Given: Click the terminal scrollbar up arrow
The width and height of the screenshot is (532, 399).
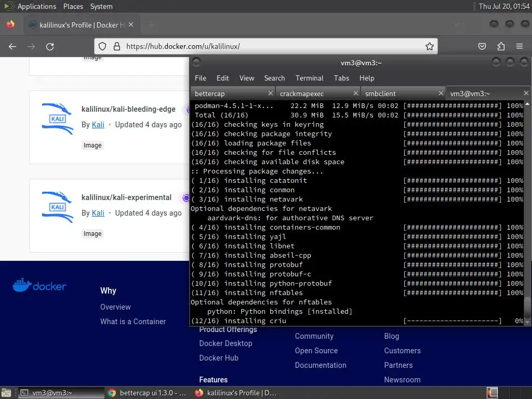Looking at the screenshot, I should point(527,103).
